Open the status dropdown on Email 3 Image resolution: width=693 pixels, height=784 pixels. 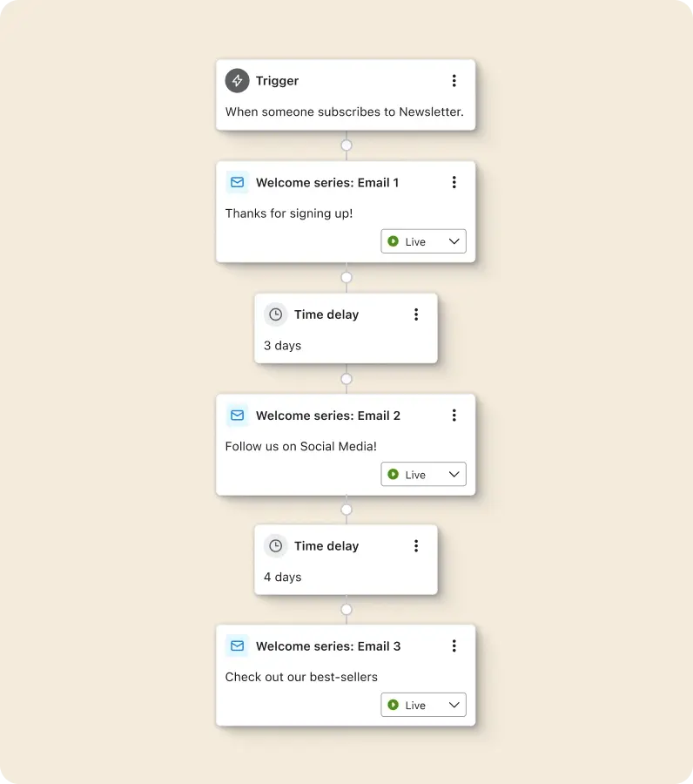[x=454, y=705]
